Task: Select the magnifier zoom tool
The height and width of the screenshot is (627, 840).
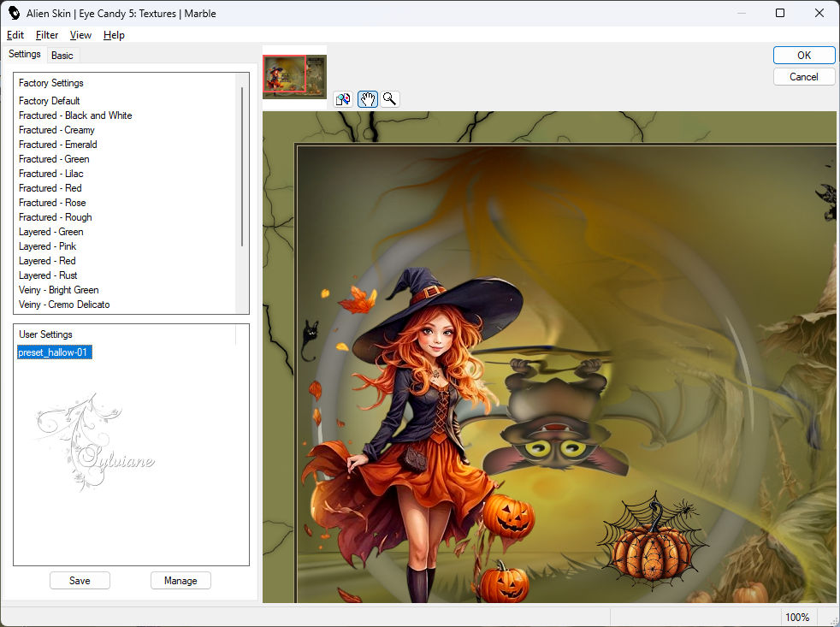Action: [390, 99]
